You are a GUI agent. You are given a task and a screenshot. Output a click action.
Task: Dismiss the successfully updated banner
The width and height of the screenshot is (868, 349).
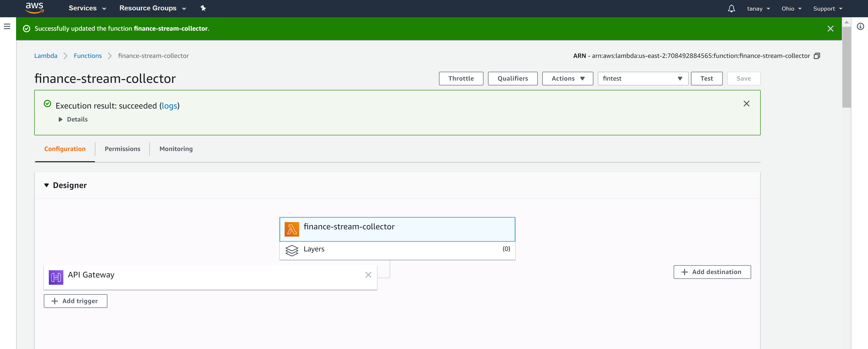[x=830, y=29]
